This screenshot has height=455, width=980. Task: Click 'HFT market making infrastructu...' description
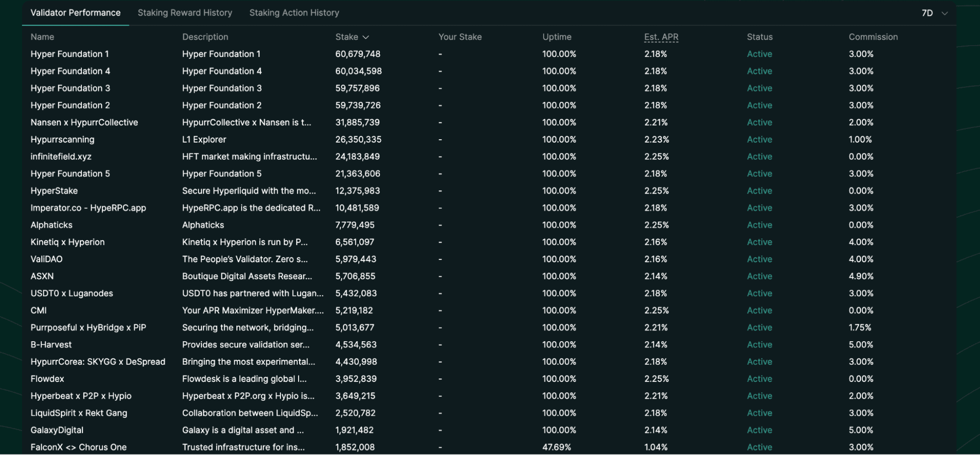(x=250, y=157)
